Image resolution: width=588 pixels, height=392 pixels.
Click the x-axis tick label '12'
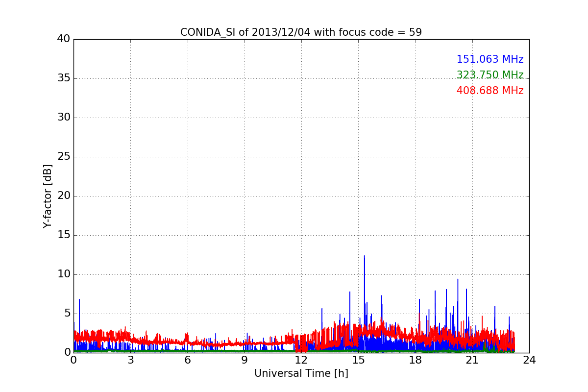[301, 360]
